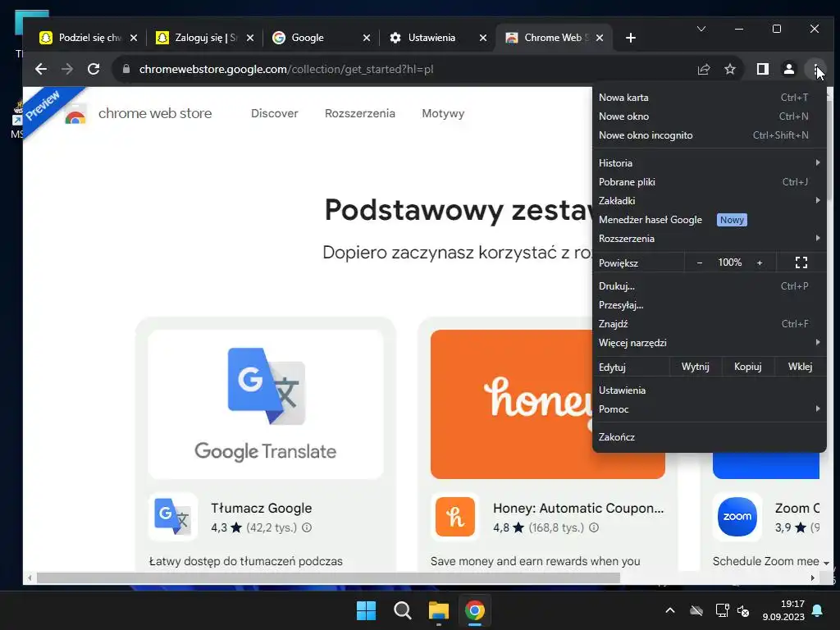Open a new tab with the plus button
This screenshot has height=630, width=840.
(x=631, y=38)
